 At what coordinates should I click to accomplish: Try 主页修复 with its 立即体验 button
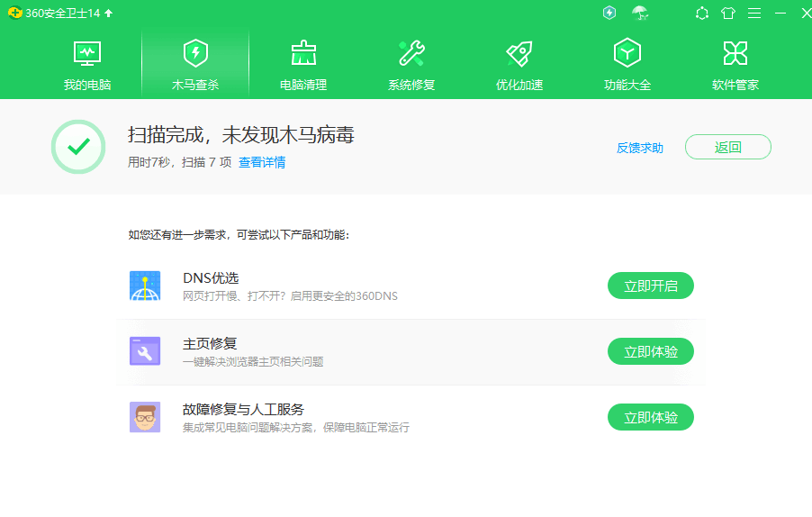650,351
